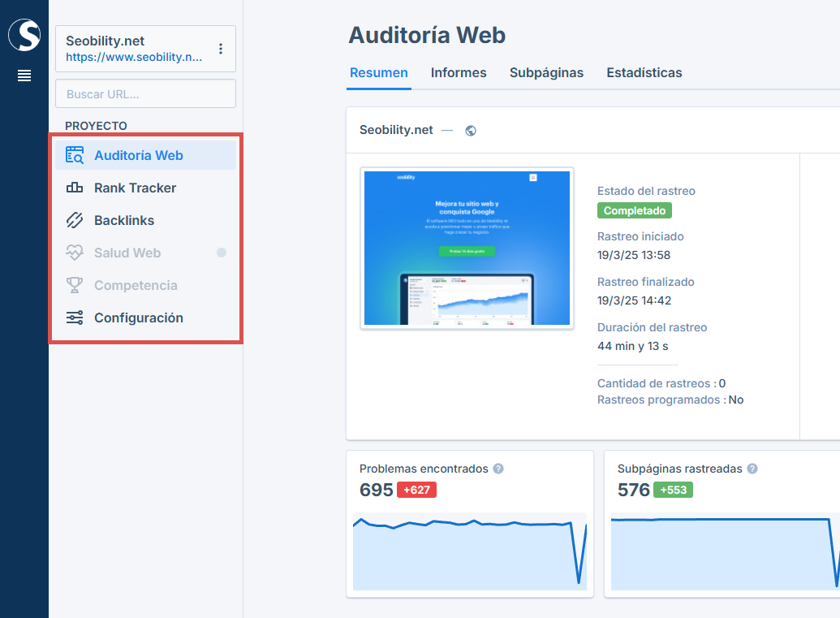Open Configuración settings
Screen dimensions: 840x618
(146, 318)
